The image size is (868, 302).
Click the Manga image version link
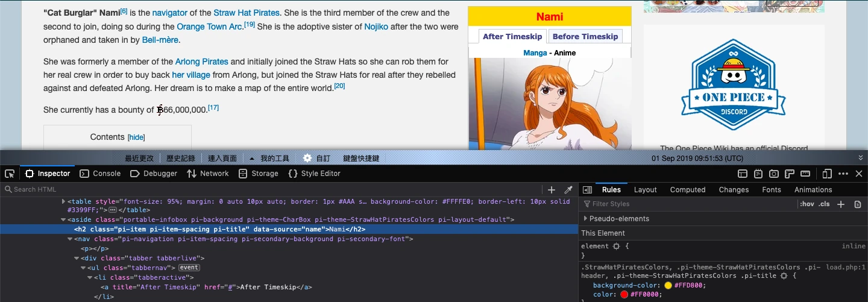coord(535,53)
